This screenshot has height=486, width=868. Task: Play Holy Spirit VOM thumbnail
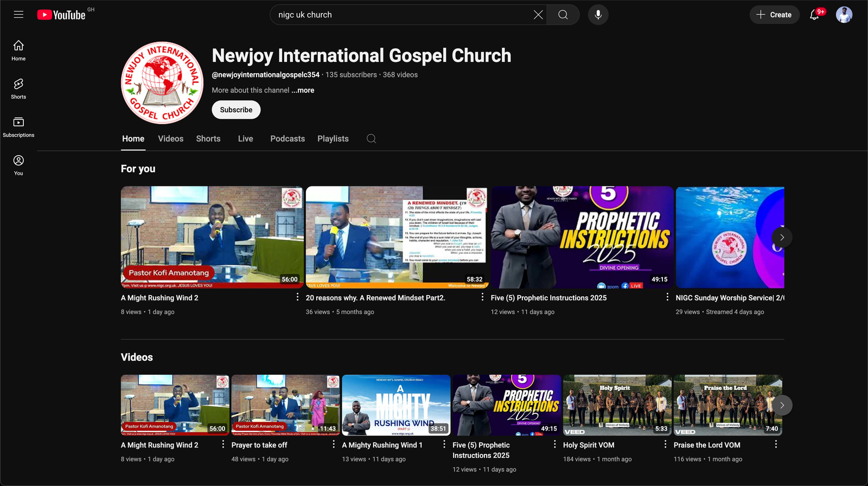coord(617,405)
